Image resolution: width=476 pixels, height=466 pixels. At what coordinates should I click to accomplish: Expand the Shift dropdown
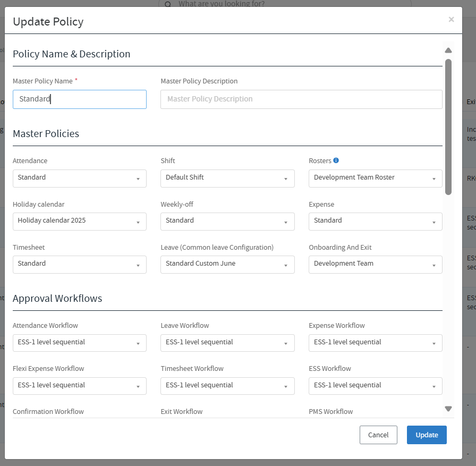coord(227,178)
